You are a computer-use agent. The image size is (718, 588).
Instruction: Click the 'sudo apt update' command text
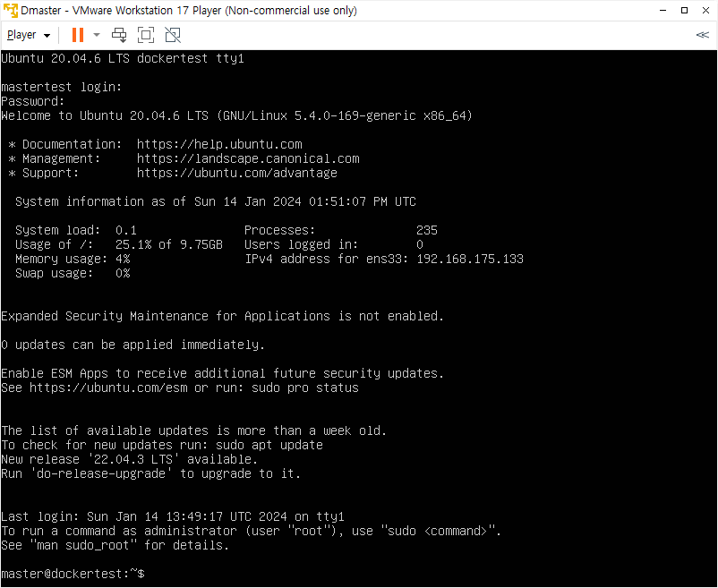click(x=269, y=445)
